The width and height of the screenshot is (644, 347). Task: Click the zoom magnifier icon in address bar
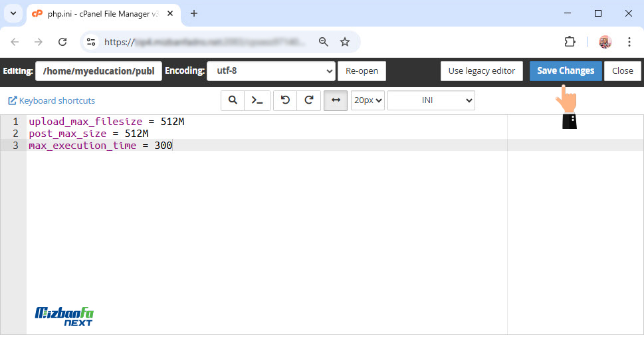(324, 42)
